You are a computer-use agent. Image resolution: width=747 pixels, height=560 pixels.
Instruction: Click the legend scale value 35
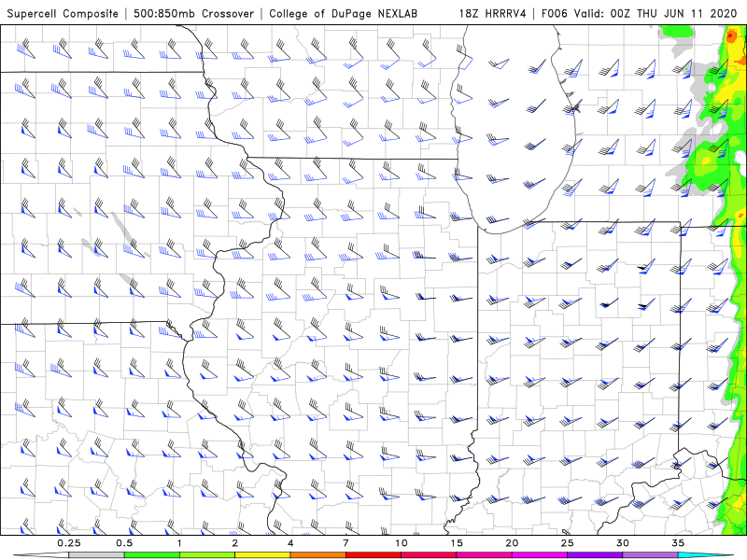pos(678,543)
